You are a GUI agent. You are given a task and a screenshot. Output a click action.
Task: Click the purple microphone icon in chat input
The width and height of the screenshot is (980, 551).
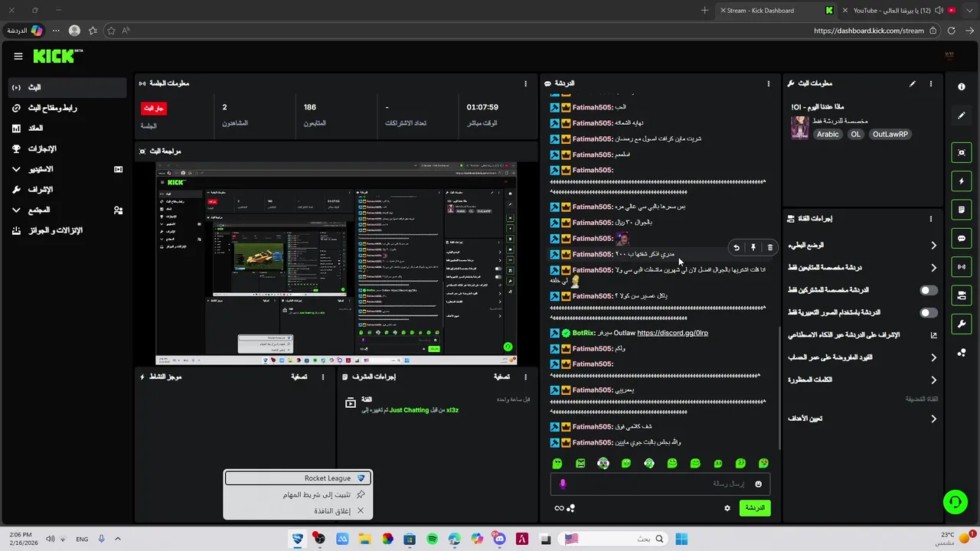click(x=563, y=484)
